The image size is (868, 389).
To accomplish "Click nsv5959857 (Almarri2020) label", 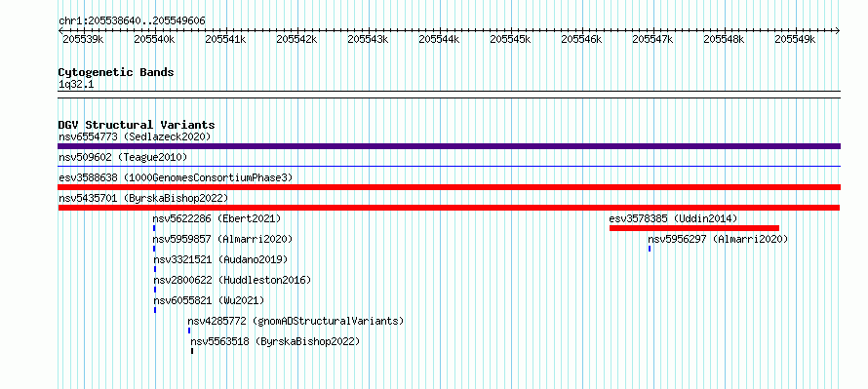I will point(222,239).
